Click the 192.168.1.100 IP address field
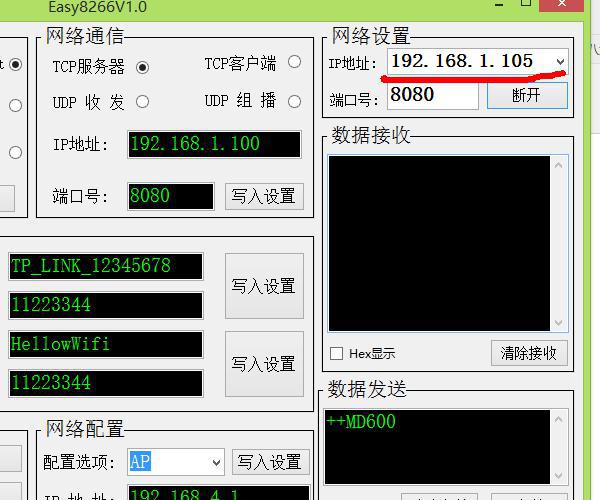 coord(214,144)
